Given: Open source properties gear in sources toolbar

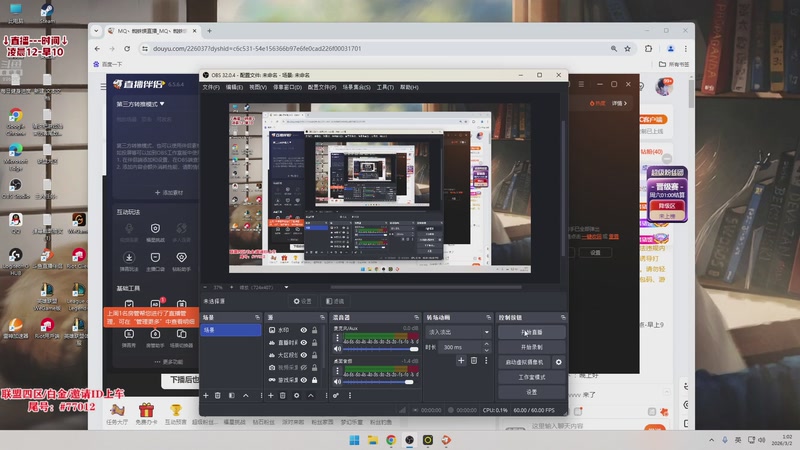Looking at the screenshot, I should tap(296, 395).
